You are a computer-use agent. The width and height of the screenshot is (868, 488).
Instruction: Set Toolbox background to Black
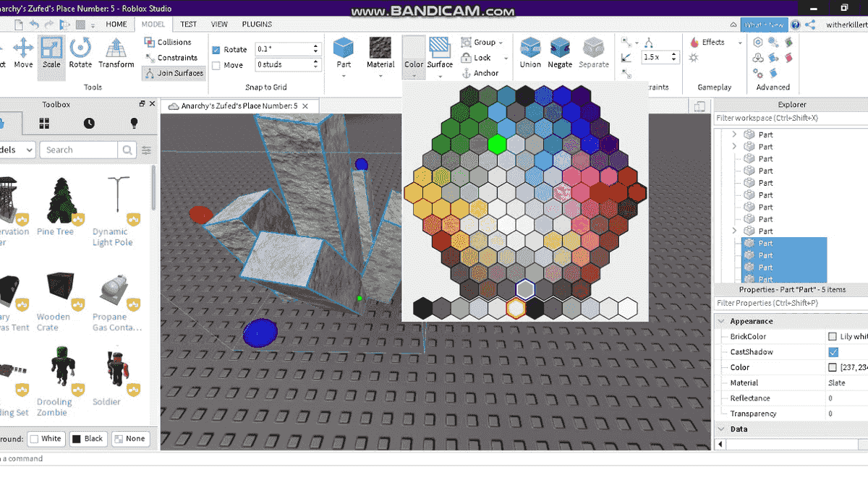click(x=88, y=438)
